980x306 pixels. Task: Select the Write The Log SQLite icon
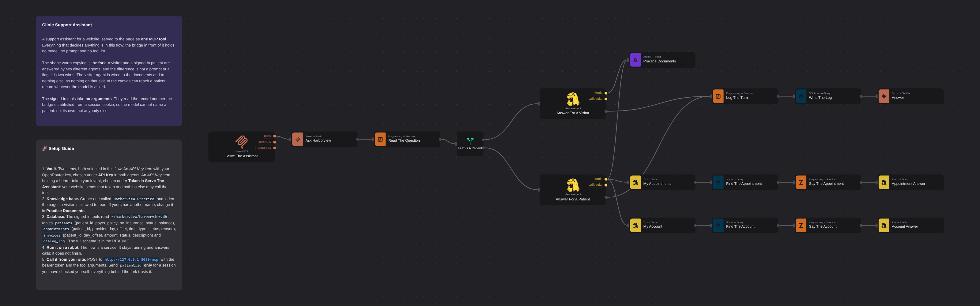pos(801,97)
